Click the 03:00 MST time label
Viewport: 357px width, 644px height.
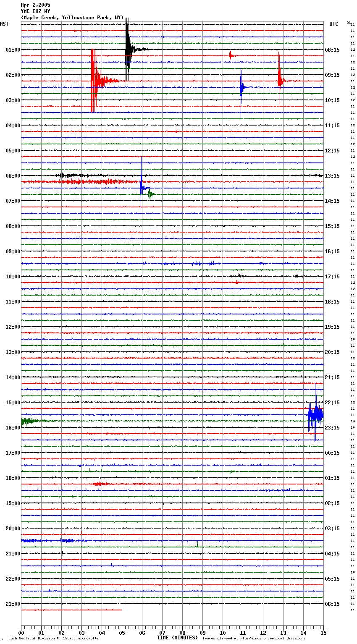pyautogui.click(x=13, y=100)
